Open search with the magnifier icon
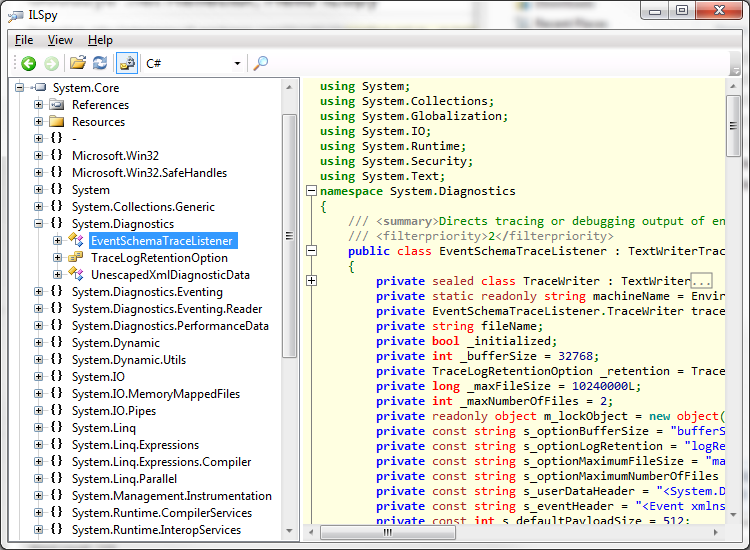The height and width of the screenshot is (550, 750). tap(260, 63)
